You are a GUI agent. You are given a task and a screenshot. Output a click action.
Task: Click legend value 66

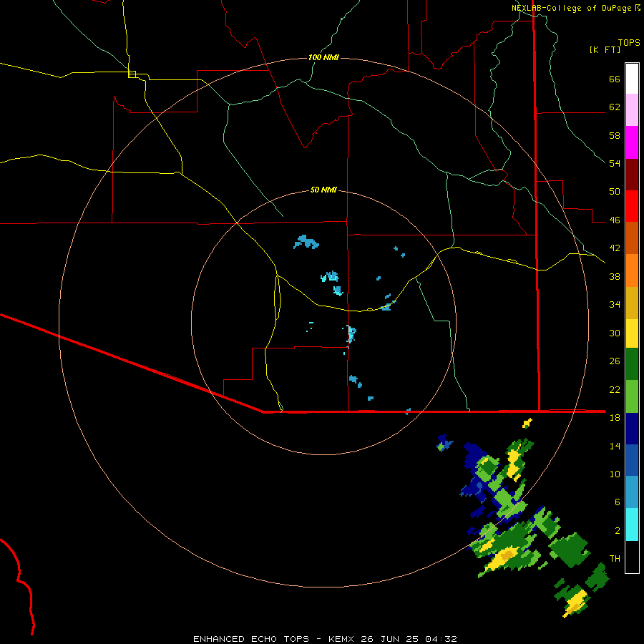[615, 79]
